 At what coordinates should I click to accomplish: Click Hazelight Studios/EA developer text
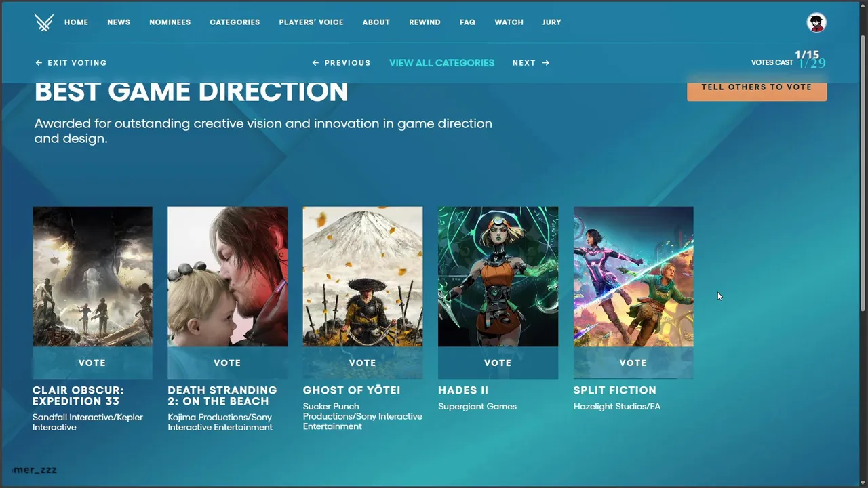point(617,407)
